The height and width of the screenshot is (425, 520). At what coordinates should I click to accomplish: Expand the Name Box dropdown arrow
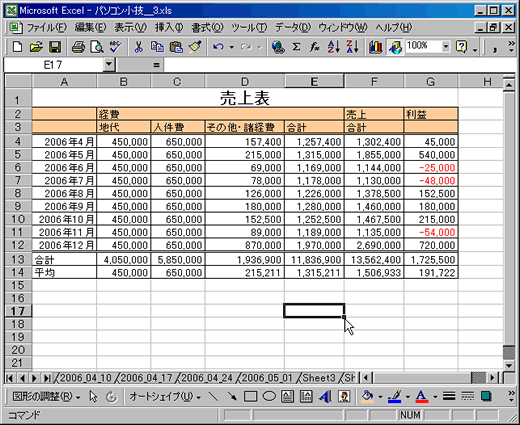point(109,64)
